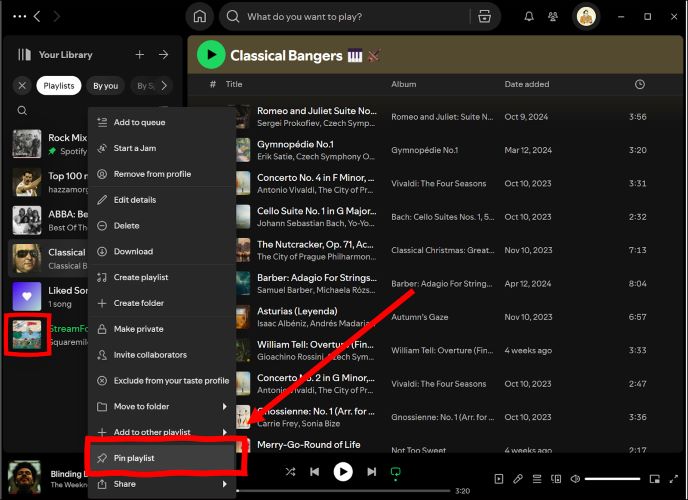This screenshot has height=500, width=688.
Task: Toggle shuffle playback
Action: pyautogui.click(x=290, y=472)
